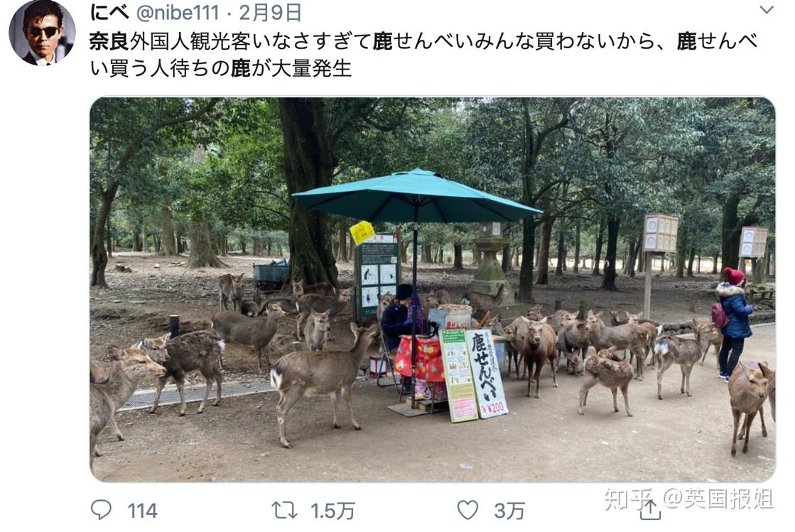
Task: Click the 1.5万 retweet count
Action: click(x=332, y=511)
